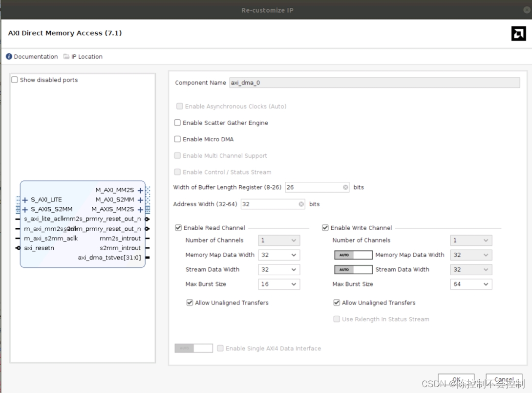Enable Micro DMA mode
This screenshot has width=532, height=393.
tap(177, 139)
